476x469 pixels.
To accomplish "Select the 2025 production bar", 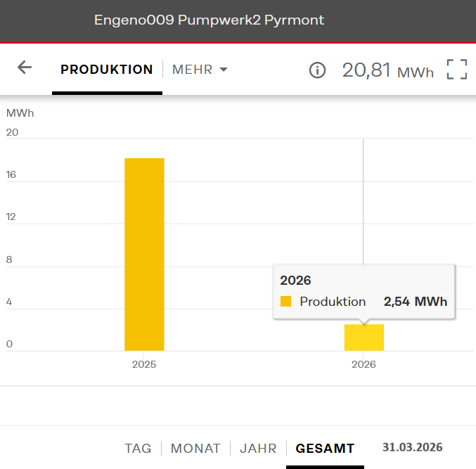I will (x=144, y=254).
